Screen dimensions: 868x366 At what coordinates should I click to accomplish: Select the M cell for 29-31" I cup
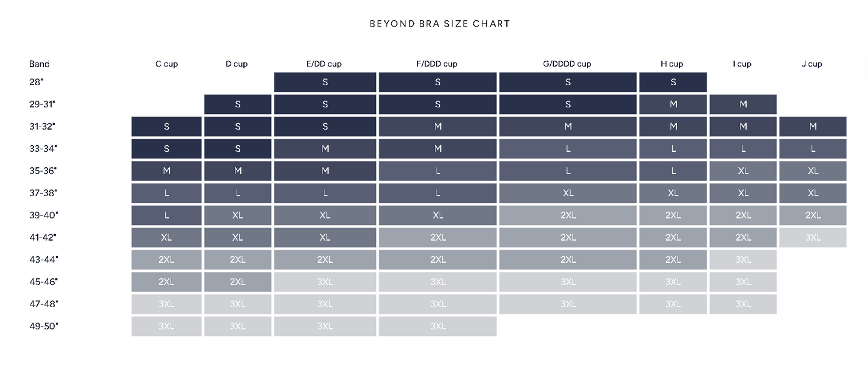[743, 104]
